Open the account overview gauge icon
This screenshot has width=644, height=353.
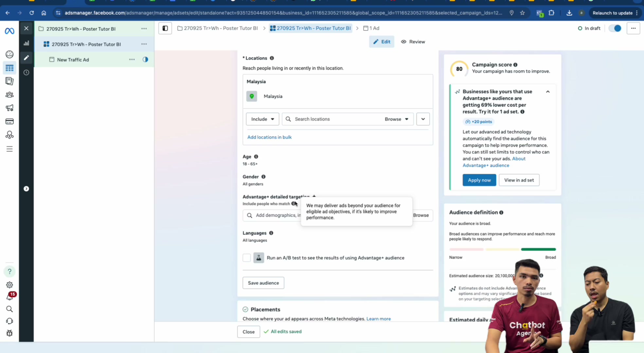pyautogui.click(x=9, y=54)
